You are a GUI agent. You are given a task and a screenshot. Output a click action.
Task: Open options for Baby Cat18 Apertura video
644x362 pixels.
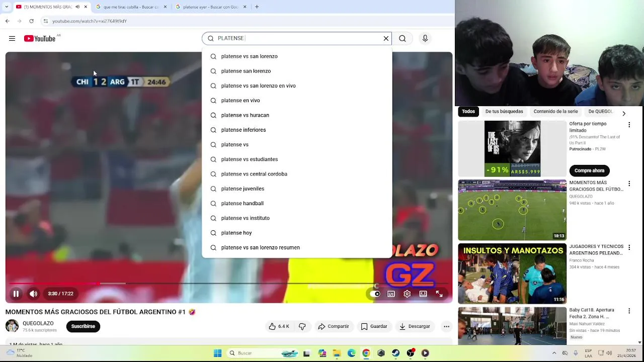click(x=629, y=311)
